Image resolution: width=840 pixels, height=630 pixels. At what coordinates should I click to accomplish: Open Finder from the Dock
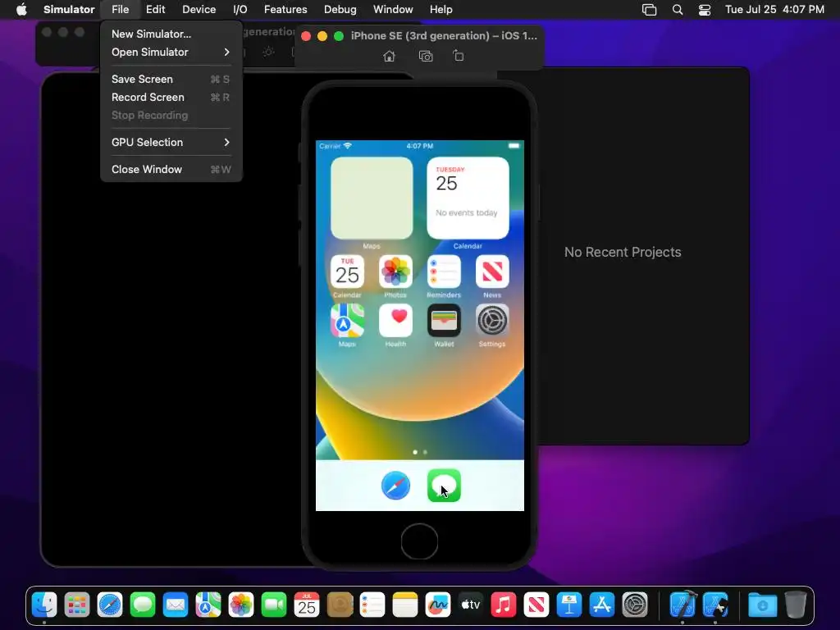44,605
